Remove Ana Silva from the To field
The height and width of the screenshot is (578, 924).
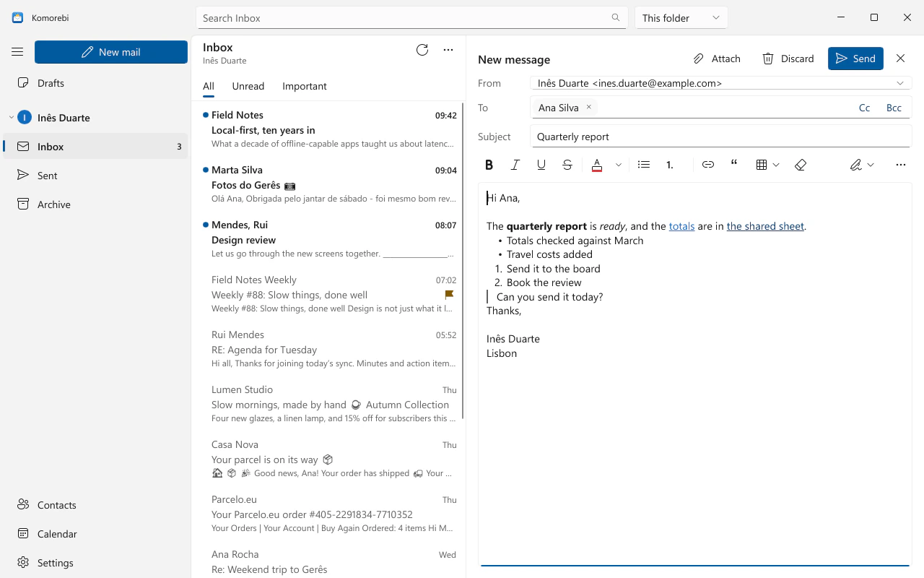pyautogui.click(x=588, y=107)
